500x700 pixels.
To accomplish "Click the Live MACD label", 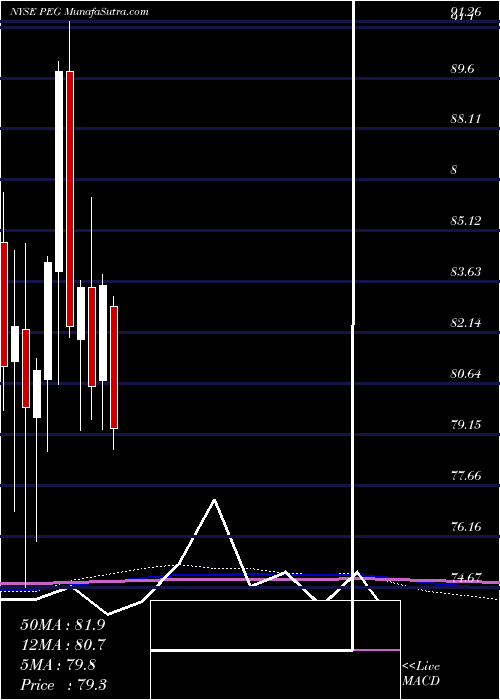I will pos(421,674).
